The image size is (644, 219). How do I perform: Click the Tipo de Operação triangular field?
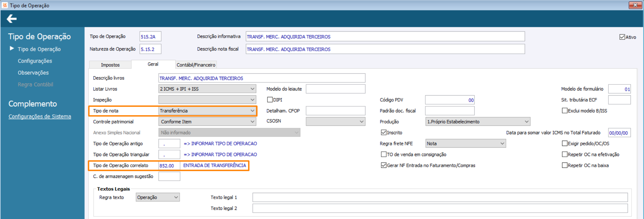(x=169, y=154)
